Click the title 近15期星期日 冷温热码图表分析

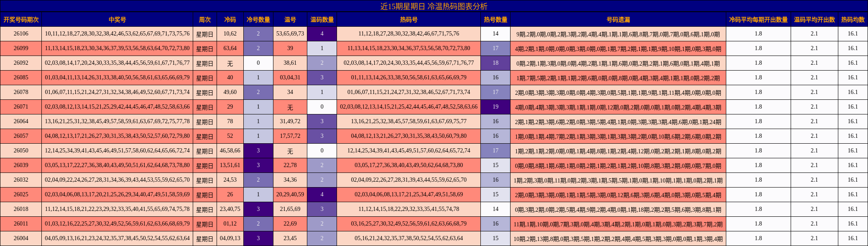[434, 6]
